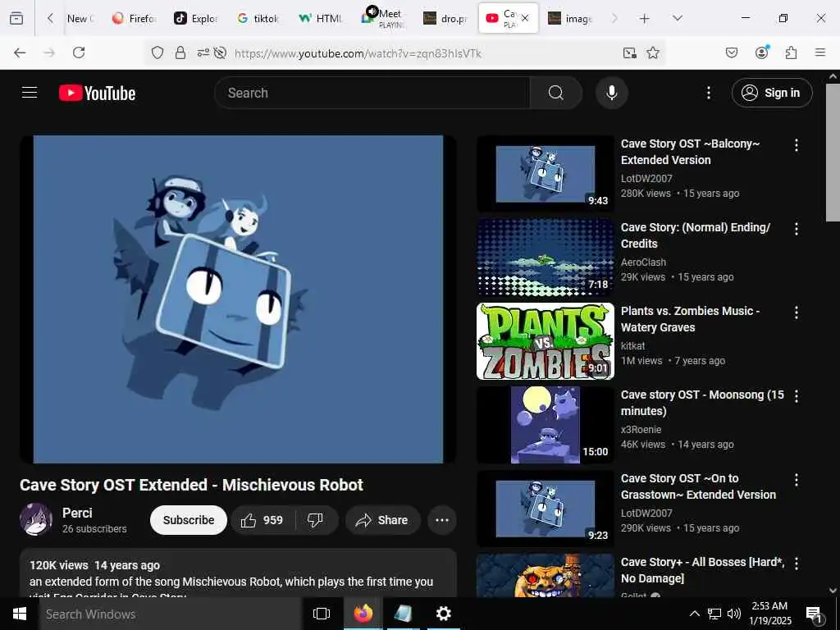840x630 pixels.
Task: Open YouTube settings three-dot menu beside Sign in
Action: click(708, 93)
